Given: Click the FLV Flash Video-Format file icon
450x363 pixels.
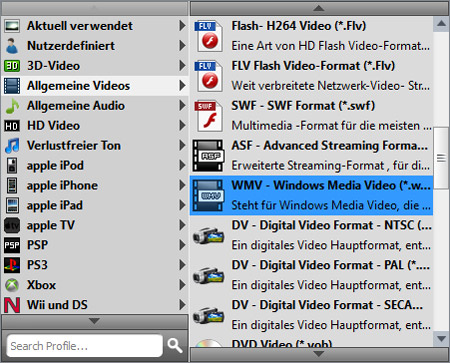Looking at the screenshot, I should [209, 76].
